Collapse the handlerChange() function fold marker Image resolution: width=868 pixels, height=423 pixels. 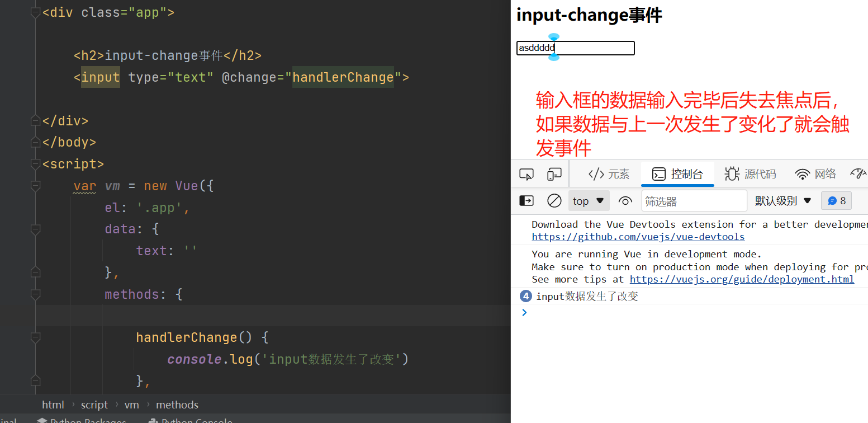tap(36, 338)
